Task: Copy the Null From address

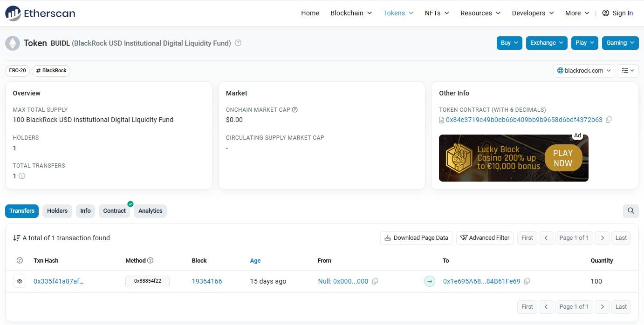Action: click(375, 281)
